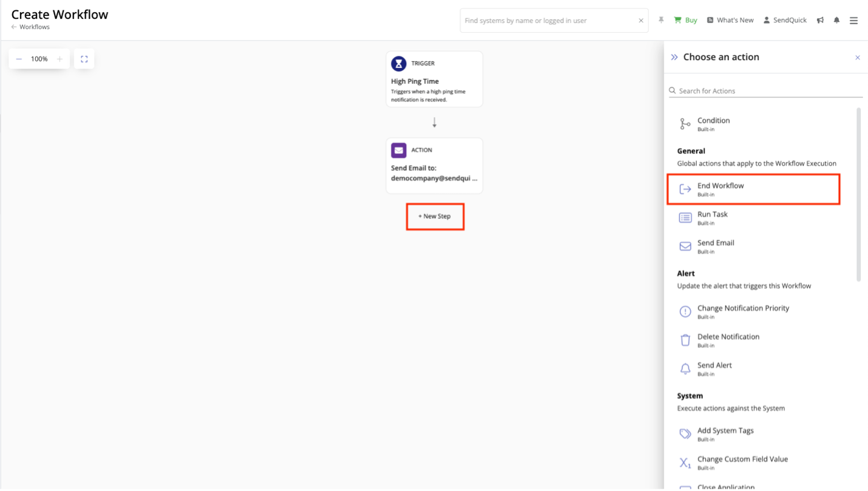Collapse the action panel double-chevron

pos(674,57)
